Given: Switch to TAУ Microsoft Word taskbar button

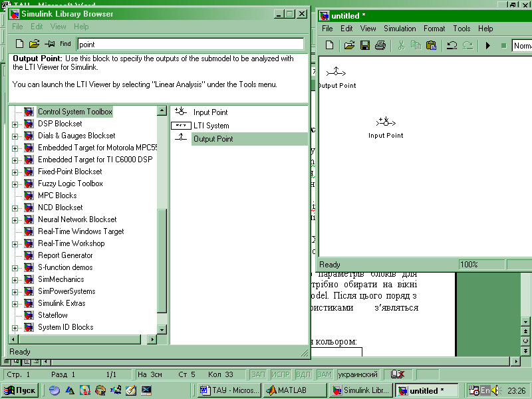Looking at the screenshot, I should pyautogui.click(x=229, y=390).
